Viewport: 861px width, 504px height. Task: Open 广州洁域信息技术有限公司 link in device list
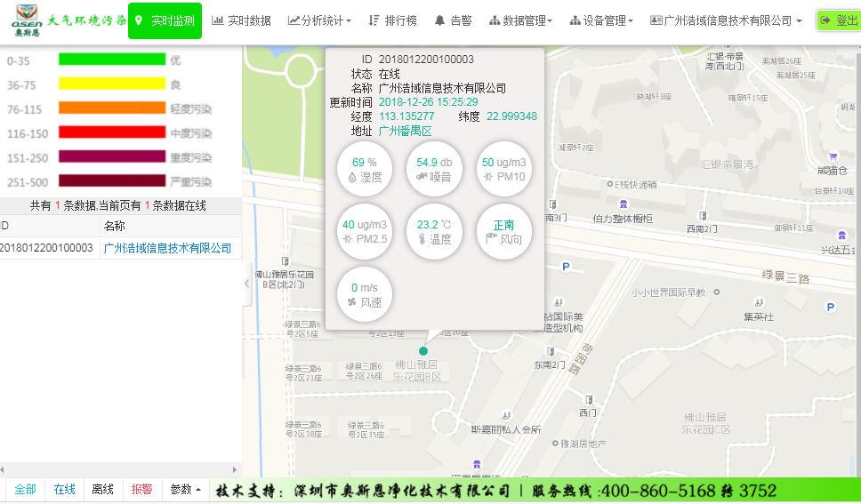click(167, 248)
